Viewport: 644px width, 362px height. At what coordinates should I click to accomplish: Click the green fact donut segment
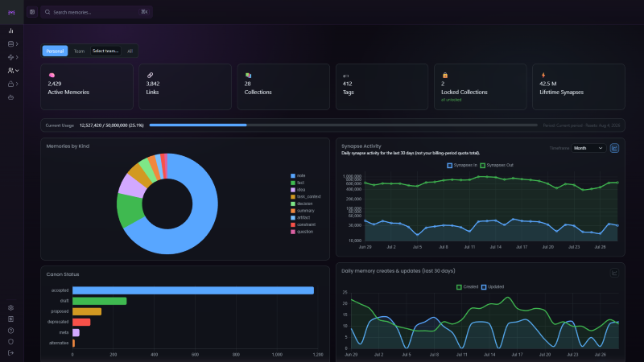(x=130, y=210)
